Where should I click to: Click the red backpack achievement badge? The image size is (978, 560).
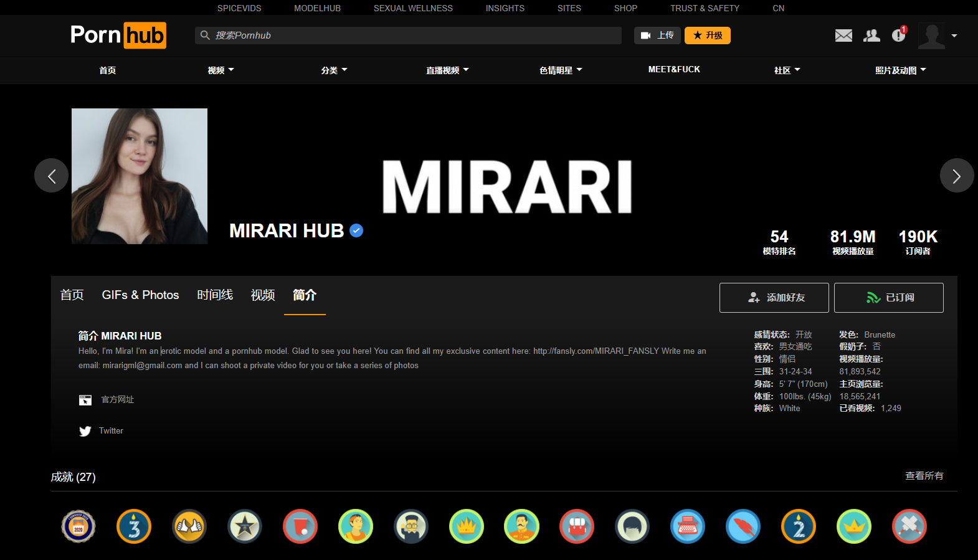click(577, 526)
